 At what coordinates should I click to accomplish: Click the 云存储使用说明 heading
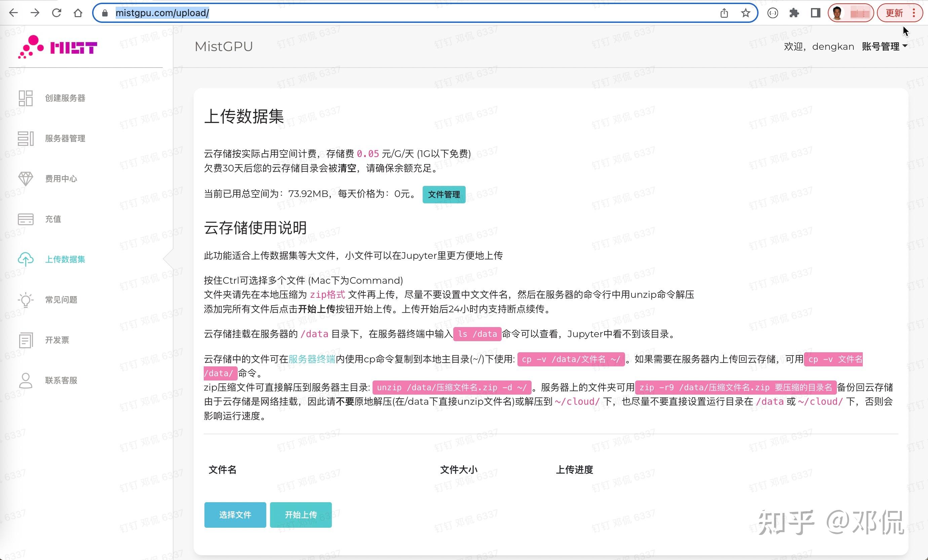coord(255,228)
